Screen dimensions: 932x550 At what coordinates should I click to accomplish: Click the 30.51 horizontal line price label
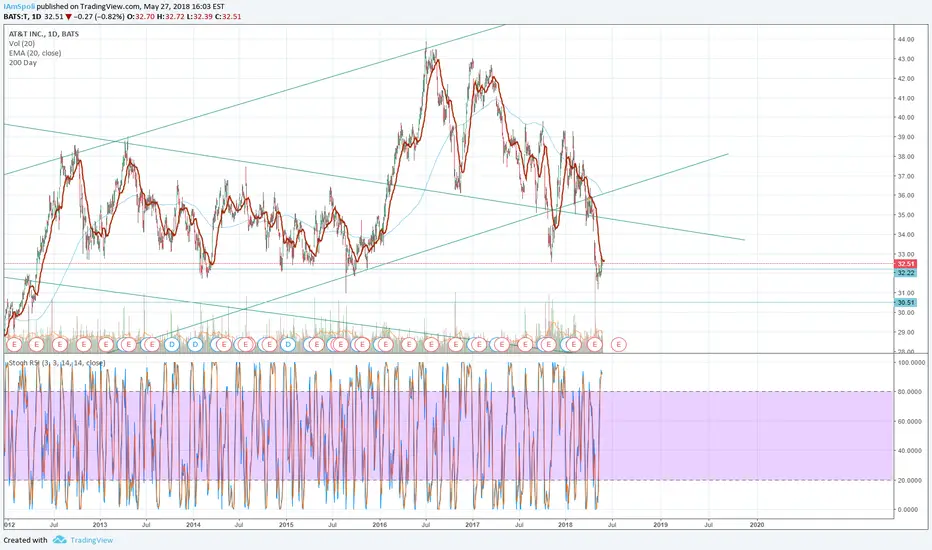905,303
